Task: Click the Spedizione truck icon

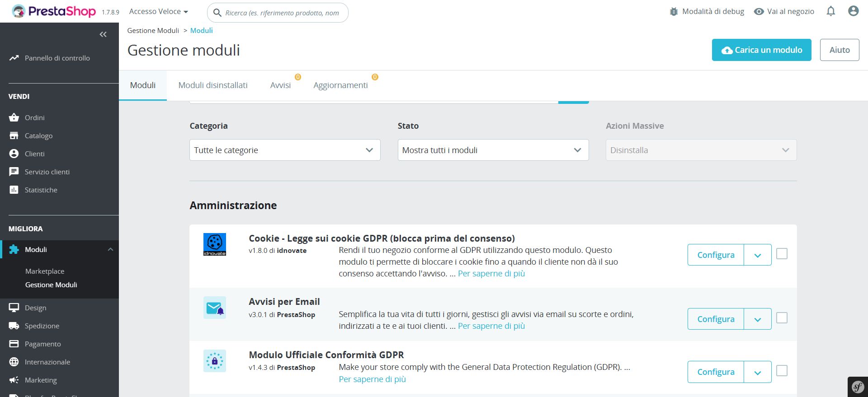Action: [x=14, y=326]
